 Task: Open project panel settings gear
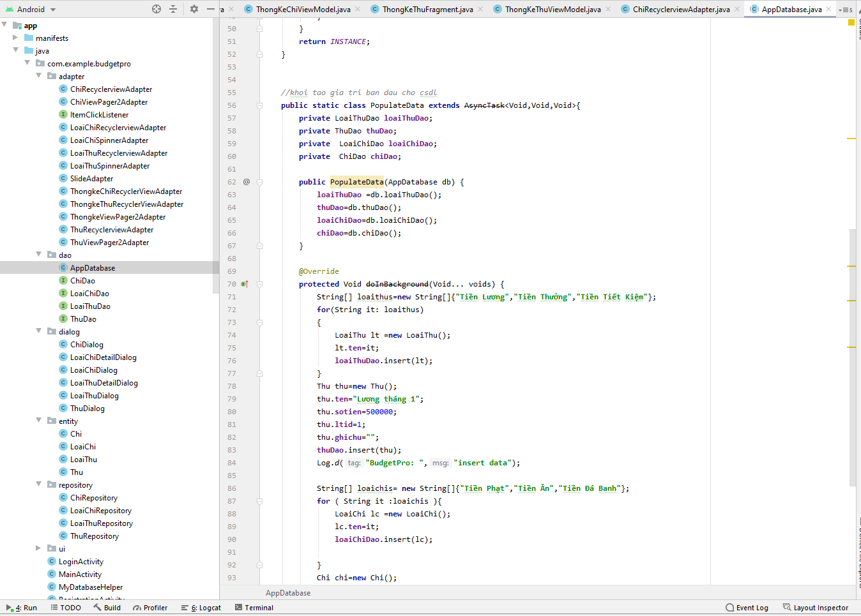click(x=194, y=9)
